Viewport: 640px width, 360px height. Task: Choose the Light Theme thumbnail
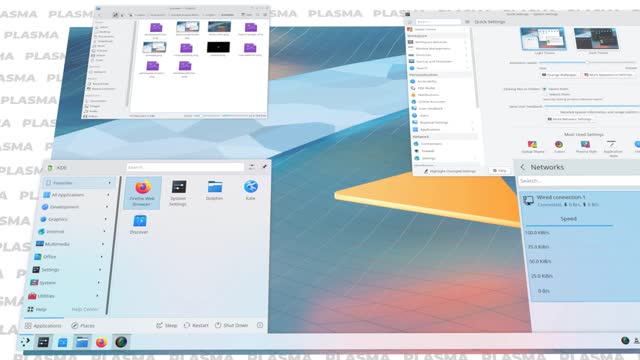543,38
